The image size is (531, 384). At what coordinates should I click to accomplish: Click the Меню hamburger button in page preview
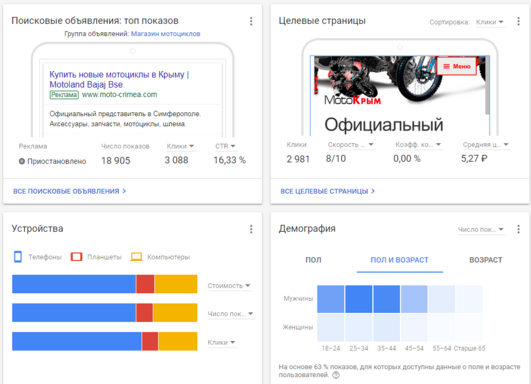pyautogui.click(x=457, y=66)
